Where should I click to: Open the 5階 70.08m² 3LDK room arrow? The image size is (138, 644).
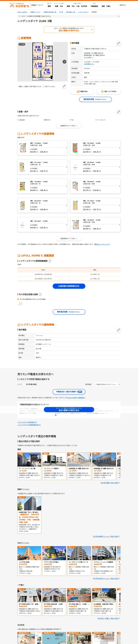pos(66,148)
